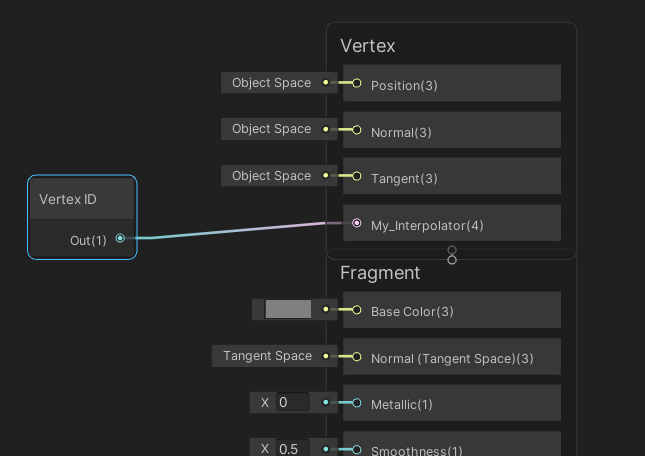The height and width of the screenshot is (456, 645).
Task: Click the Base Color(3) input port
Action: pos(357,310)
